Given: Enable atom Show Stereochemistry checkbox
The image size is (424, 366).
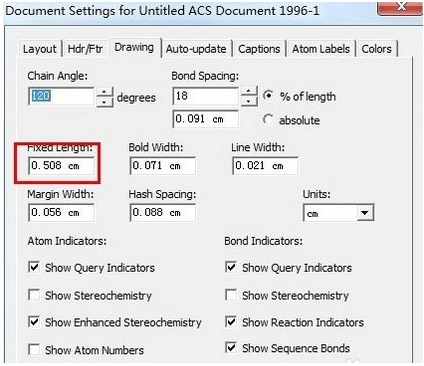Looking at the screenshot, I should (x=34, y=295).
